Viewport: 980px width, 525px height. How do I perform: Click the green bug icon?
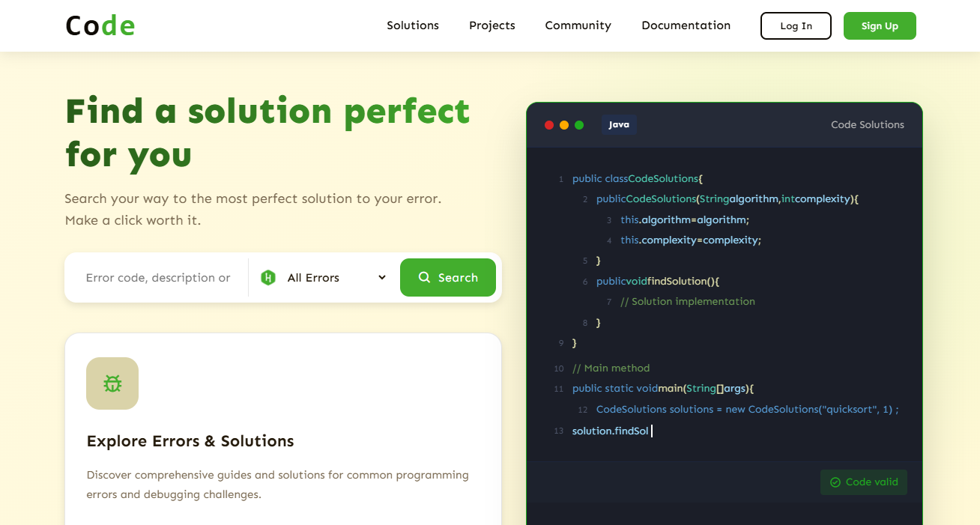[112, 383]
